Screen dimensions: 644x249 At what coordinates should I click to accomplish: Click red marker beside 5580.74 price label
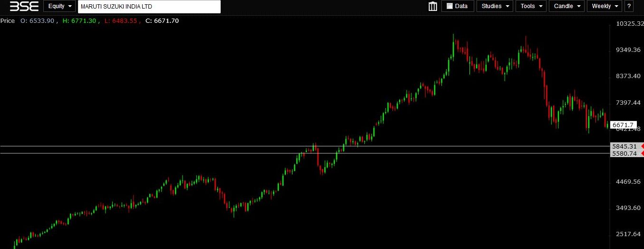click(x=642, y=153)
